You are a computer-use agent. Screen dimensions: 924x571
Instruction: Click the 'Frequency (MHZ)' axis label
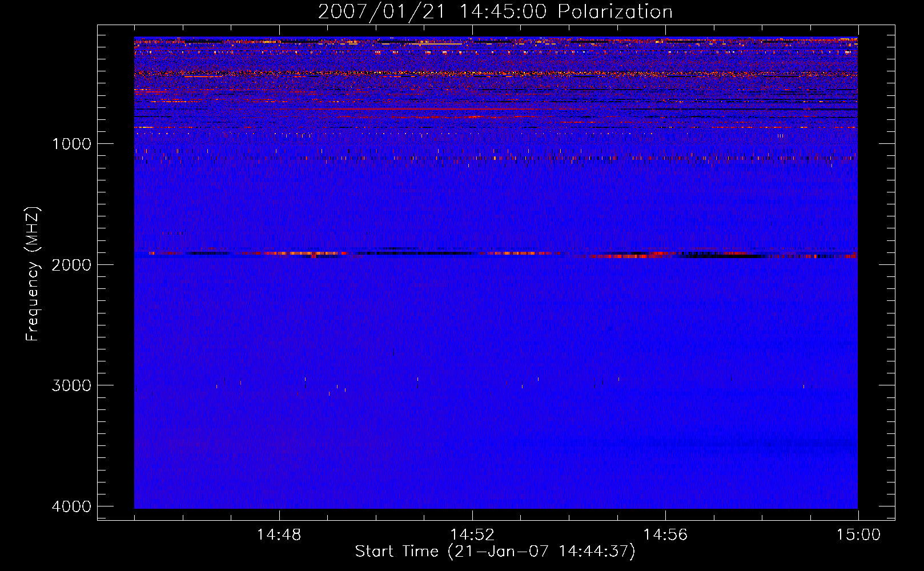(33, 274)
